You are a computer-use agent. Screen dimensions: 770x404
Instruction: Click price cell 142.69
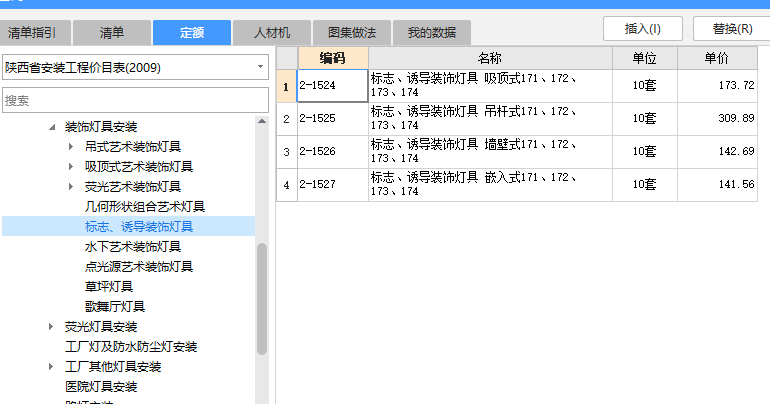pos(717,152)
